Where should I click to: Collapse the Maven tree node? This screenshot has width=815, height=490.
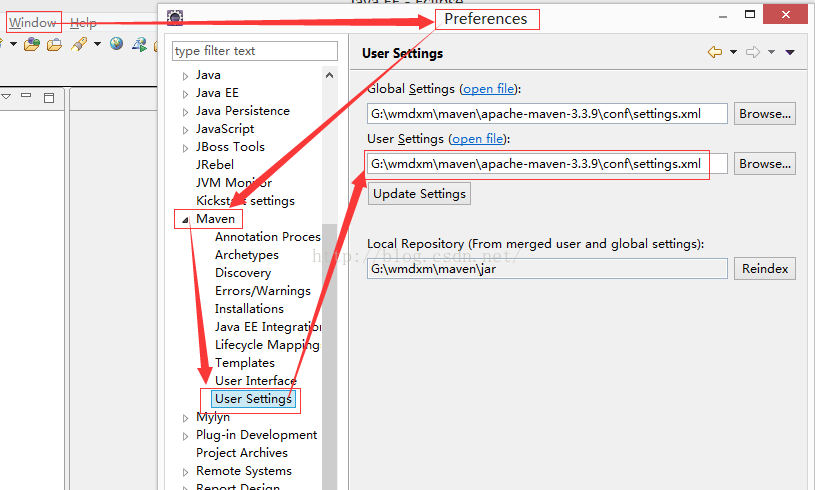185,220
